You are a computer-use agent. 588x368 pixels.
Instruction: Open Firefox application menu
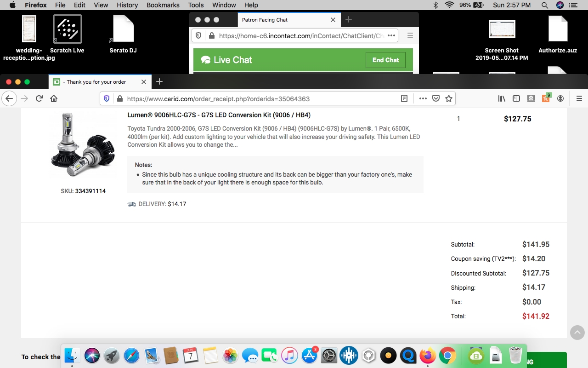35,5
